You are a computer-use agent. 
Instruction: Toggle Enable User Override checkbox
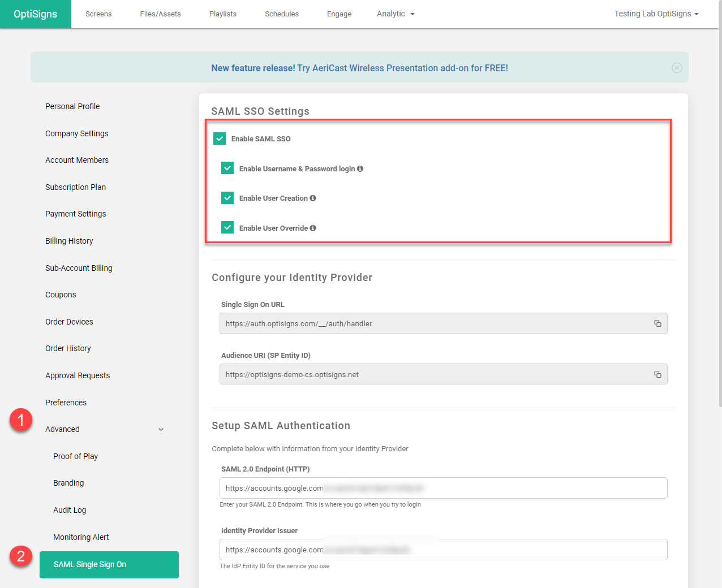coord(227,228)
